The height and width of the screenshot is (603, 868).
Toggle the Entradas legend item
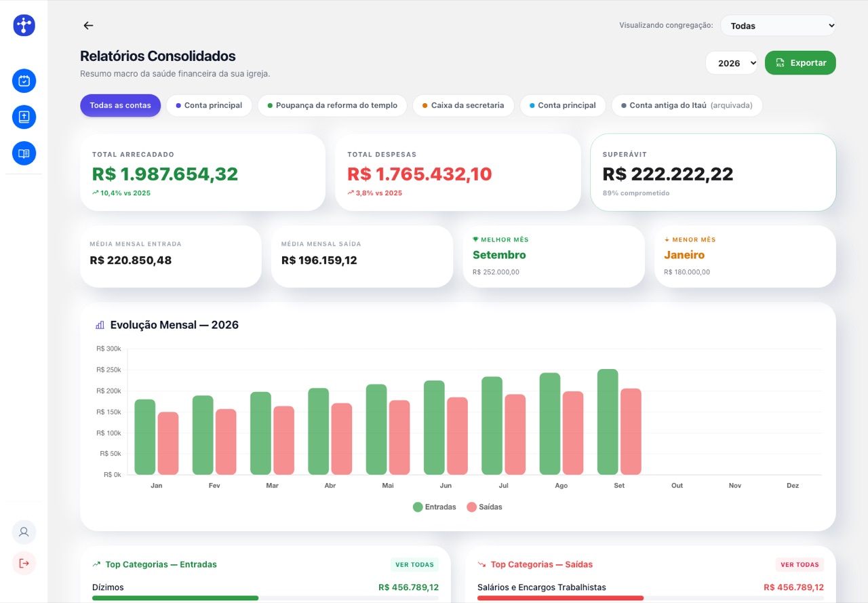click(x=435, y=507)
